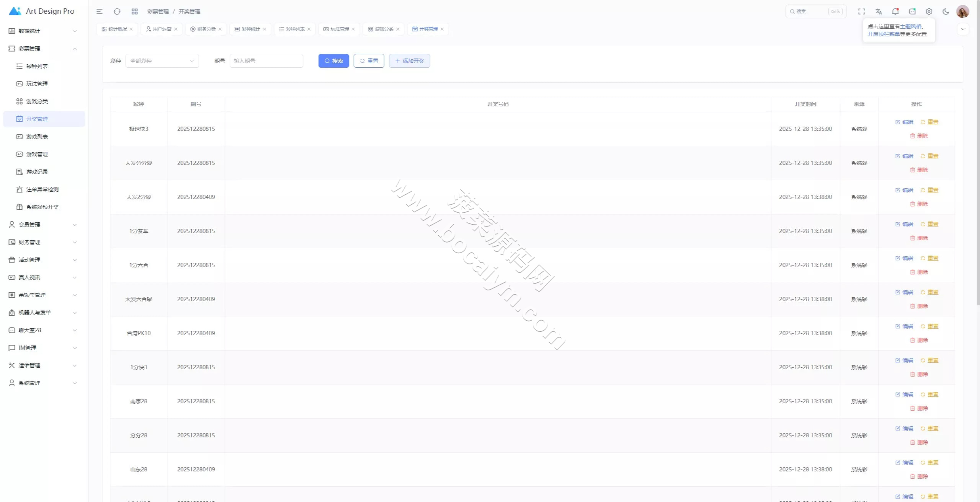Delete the 台湾PK10 draw record
The image size is (980, 502).
[x=919, y=340]
